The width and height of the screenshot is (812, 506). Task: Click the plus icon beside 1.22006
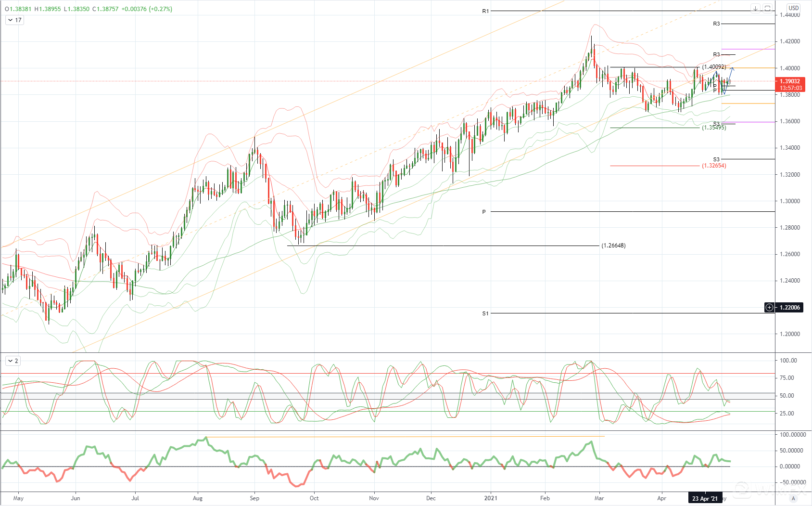[x=770, y=308]
